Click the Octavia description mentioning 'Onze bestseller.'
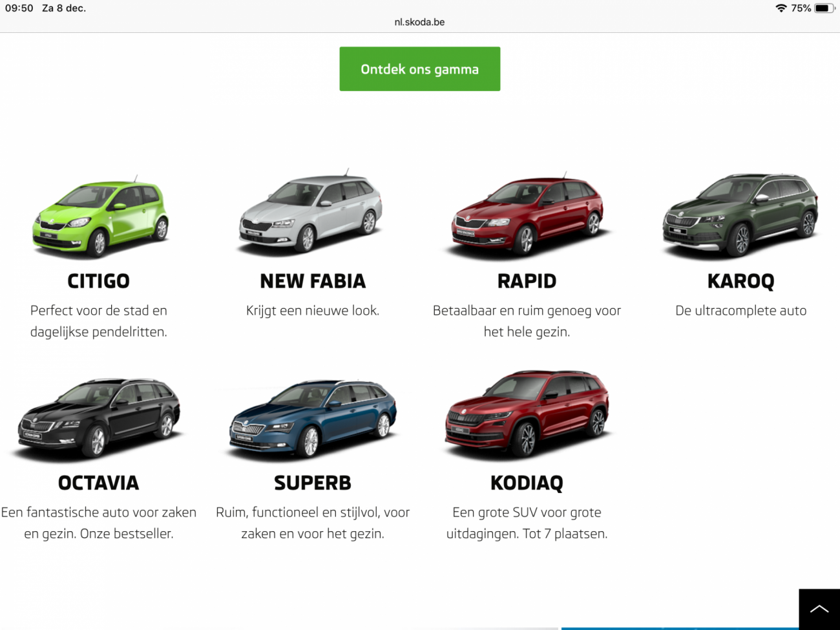 click(99, 523)
